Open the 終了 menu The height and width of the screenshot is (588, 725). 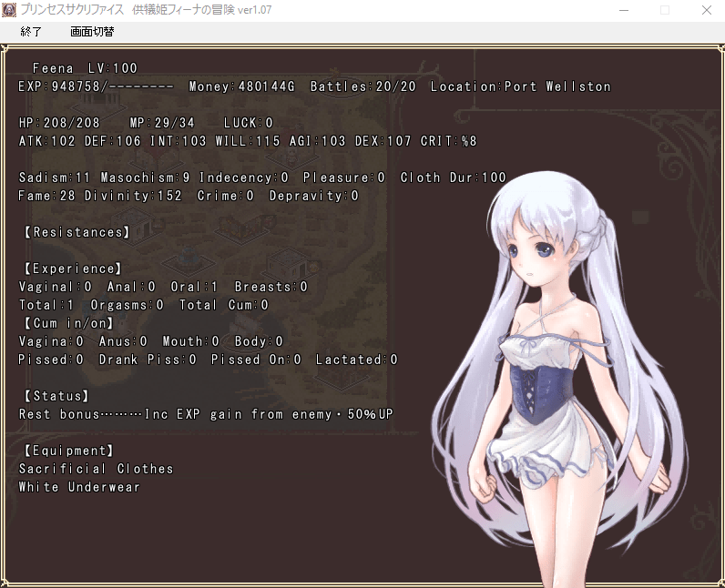31,31
